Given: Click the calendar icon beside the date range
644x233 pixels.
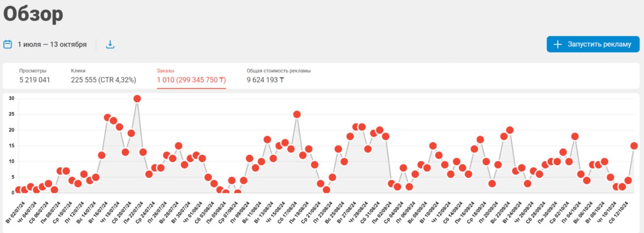Looking at the screenshot, I should click(x=8, y=44).
